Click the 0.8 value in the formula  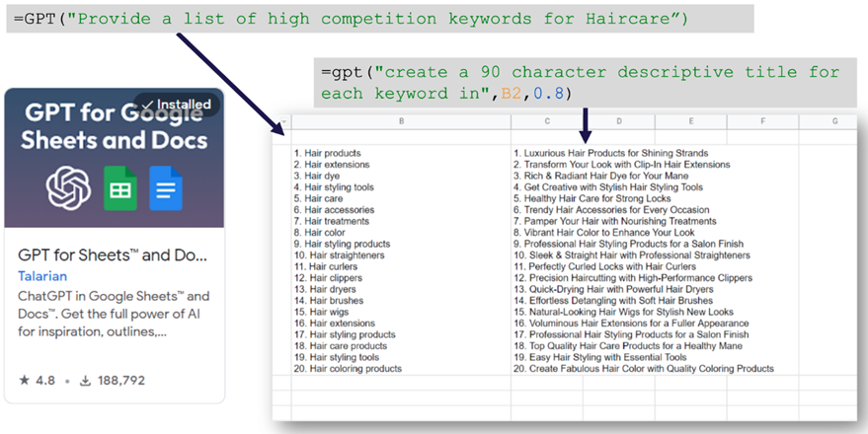click(548, 94)
